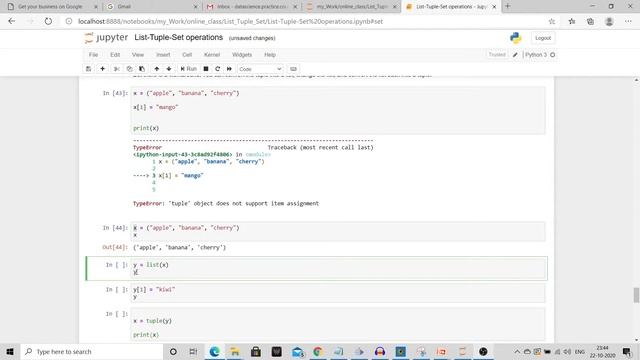Open the Help menu
The height and width of the screenshot is (360, 640).
pos(270,55)
